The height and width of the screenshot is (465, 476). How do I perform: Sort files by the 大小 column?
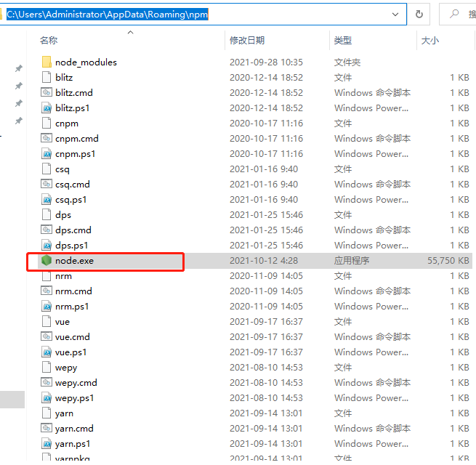(x=430, y=40)
